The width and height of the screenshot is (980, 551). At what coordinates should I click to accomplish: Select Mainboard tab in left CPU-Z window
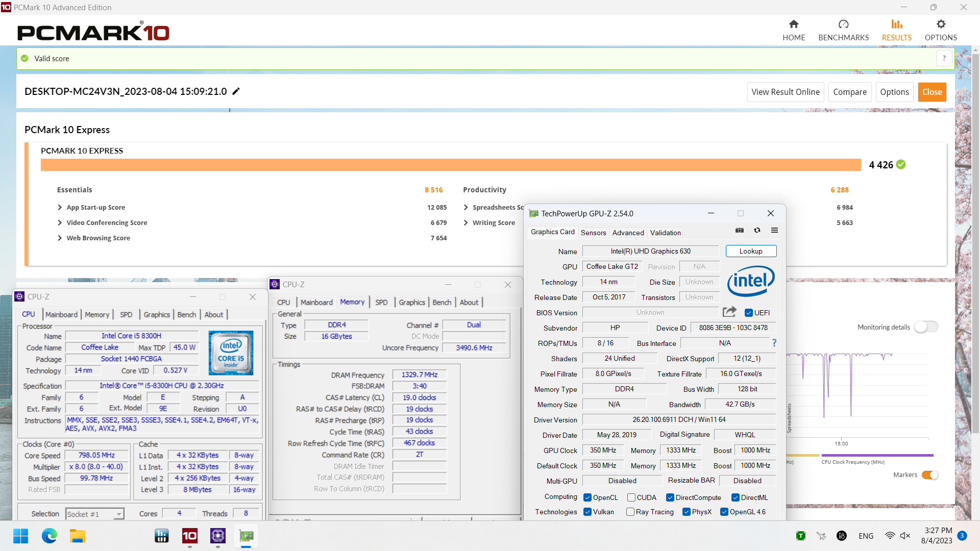coord(62,314)
